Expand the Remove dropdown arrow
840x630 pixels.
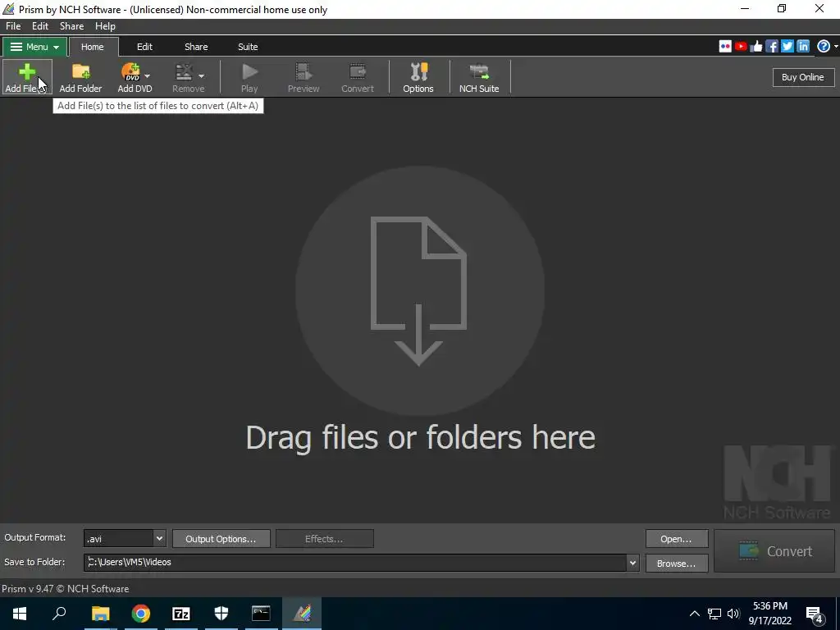tap(202, 76)
